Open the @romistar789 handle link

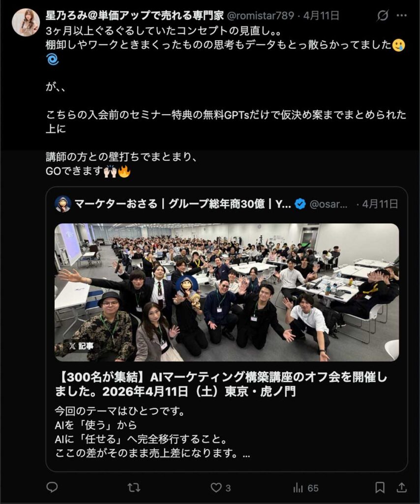pyautogui.click(x=261, y=15)
